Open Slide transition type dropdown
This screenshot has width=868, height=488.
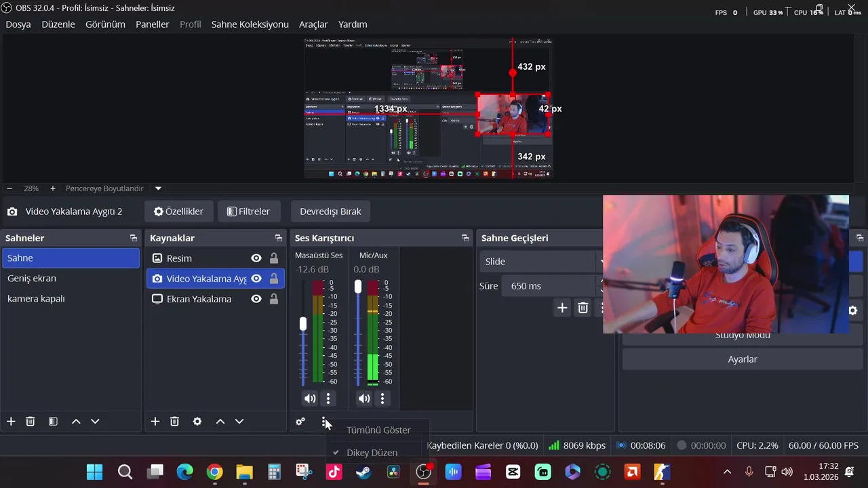pos(542,262)
